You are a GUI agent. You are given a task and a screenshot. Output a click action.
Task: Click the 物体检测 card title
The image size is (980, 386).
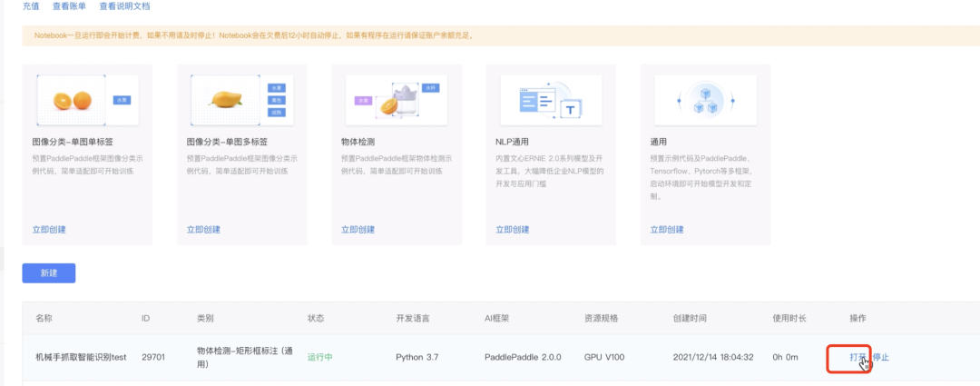tap(358, 142)
